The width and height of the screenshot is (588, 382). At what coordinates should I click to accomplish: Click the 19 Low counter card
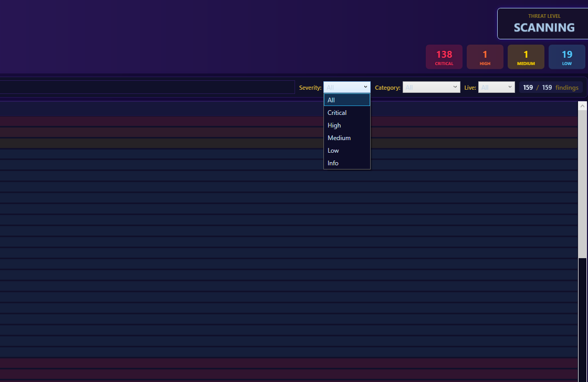tap(566, 57)
